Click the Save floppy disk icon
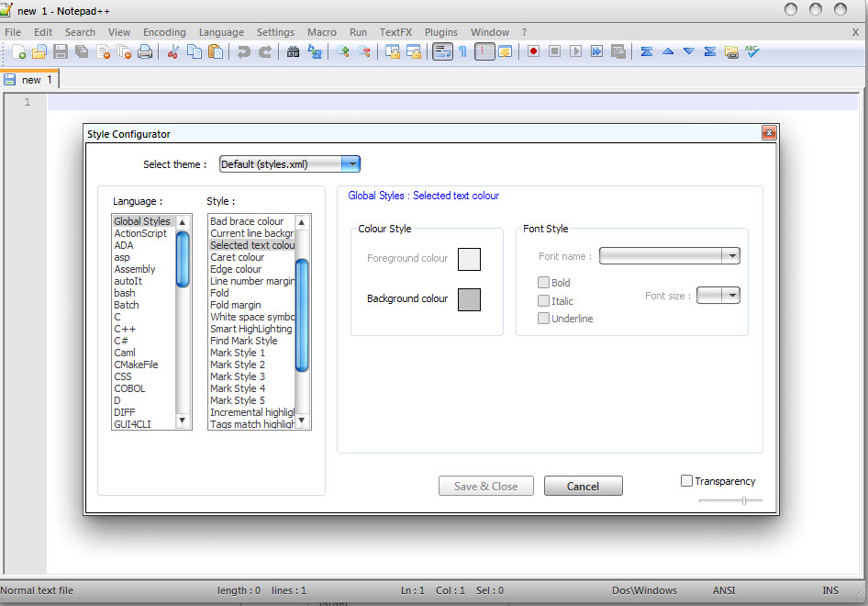Screen dimensions: 868x606 [x=61, y=52]
